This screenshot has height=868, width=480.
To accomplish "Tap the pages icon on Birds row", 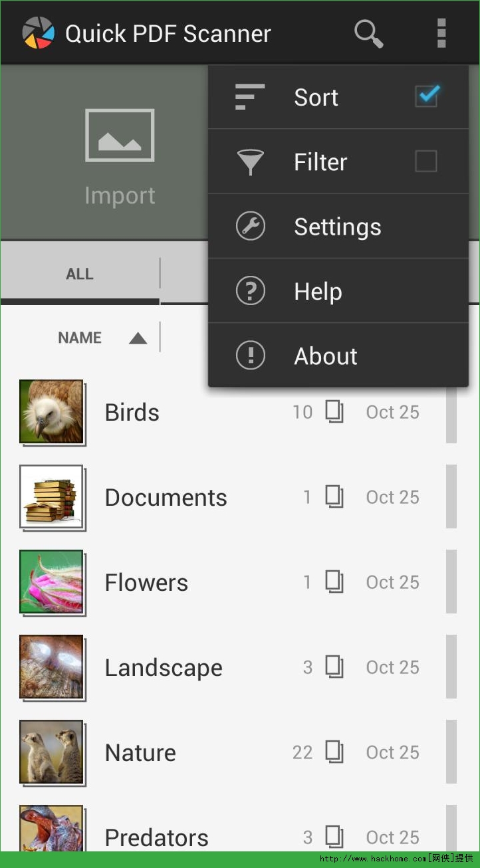I will tap(334, 412).
